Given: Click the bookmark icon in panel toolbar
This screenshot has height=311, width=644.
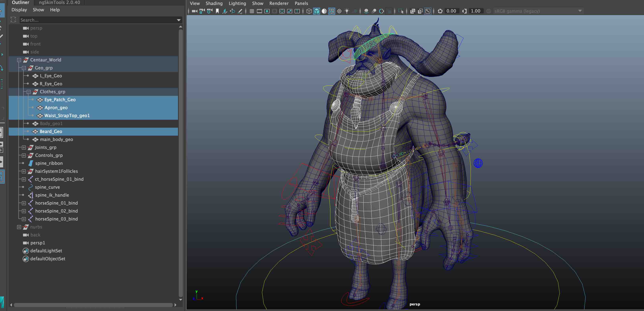Looking at the screenshot, I should 217,11.
